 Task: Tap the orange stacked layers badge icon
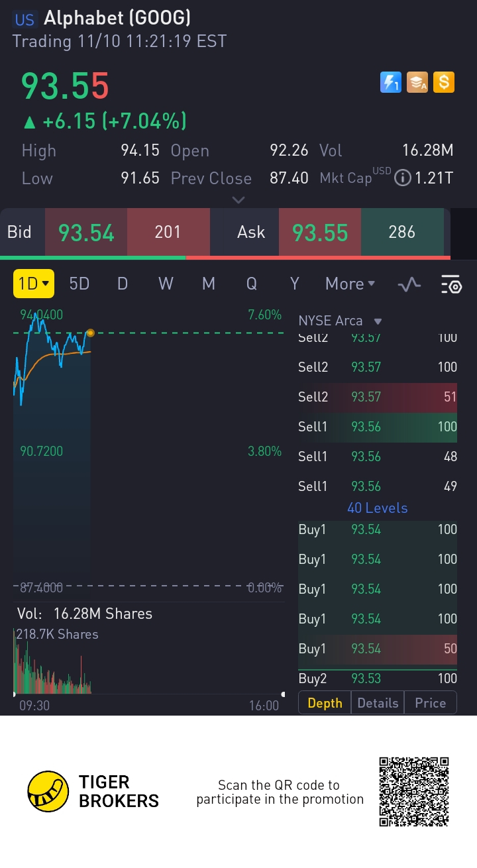click(x=417, y=82)
